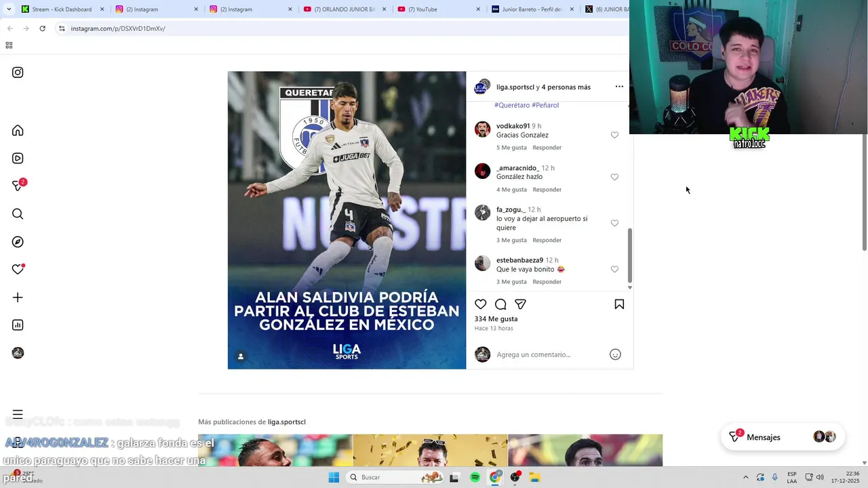
Task: Share the post with paper plane icon
Action: [x=520, y=304]
